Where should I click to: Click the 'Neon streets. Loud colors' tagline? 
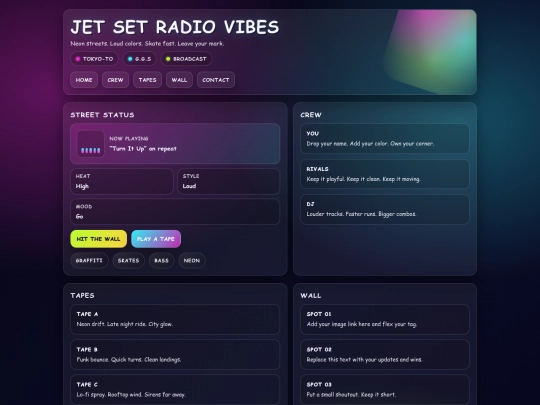[147, 44]
